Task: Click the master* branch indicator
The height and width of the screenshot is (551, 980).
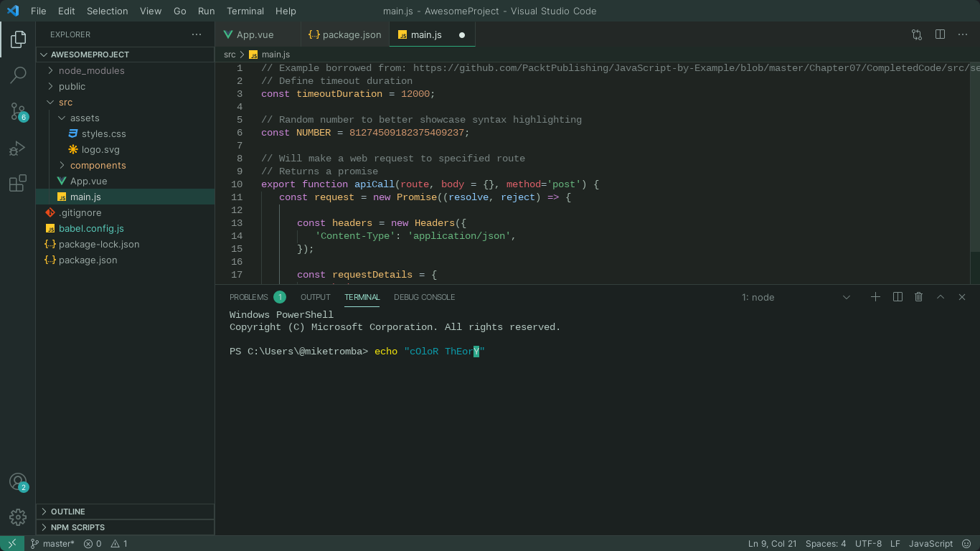Action: (52, 544)
